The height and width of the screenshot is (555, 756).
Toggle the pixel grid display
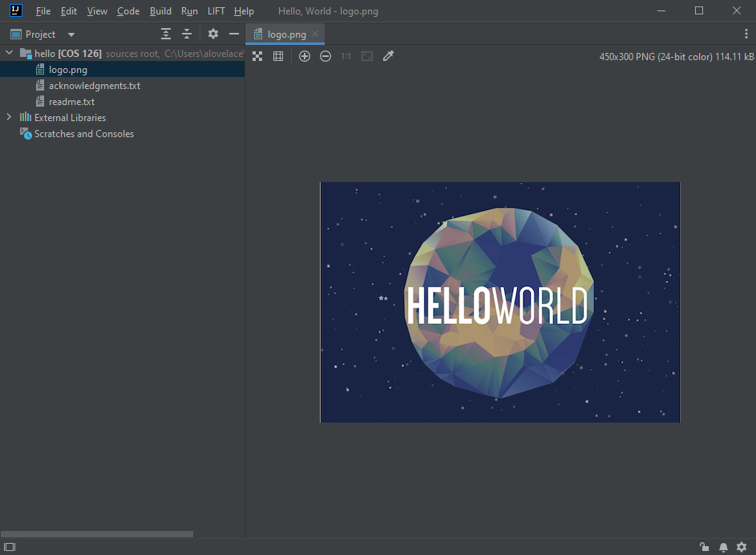tap(278, 56)
